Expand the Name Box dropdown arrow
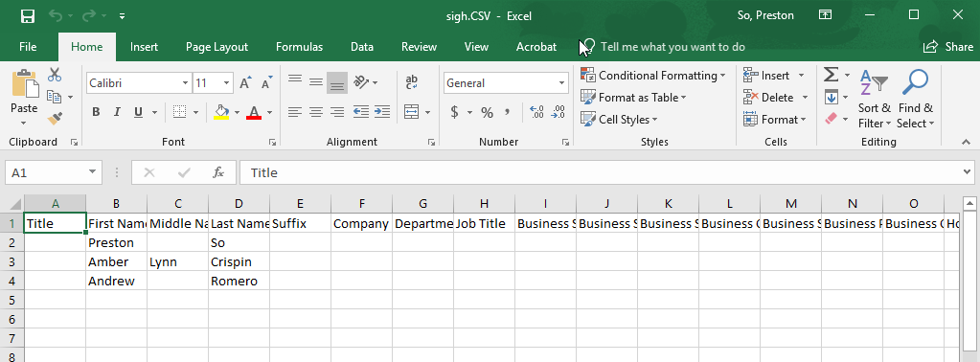The height and width of the screenshot is (362, 980). pos(93,172)
